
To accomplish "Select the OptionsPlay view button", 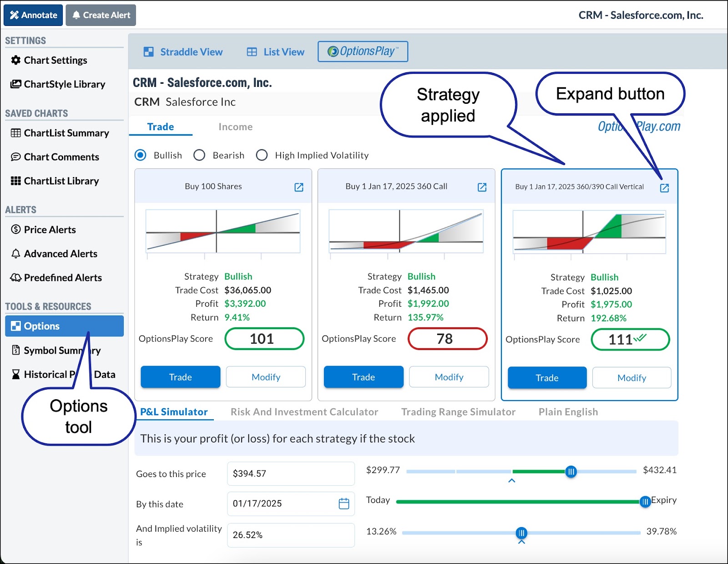I will point(363,51).
